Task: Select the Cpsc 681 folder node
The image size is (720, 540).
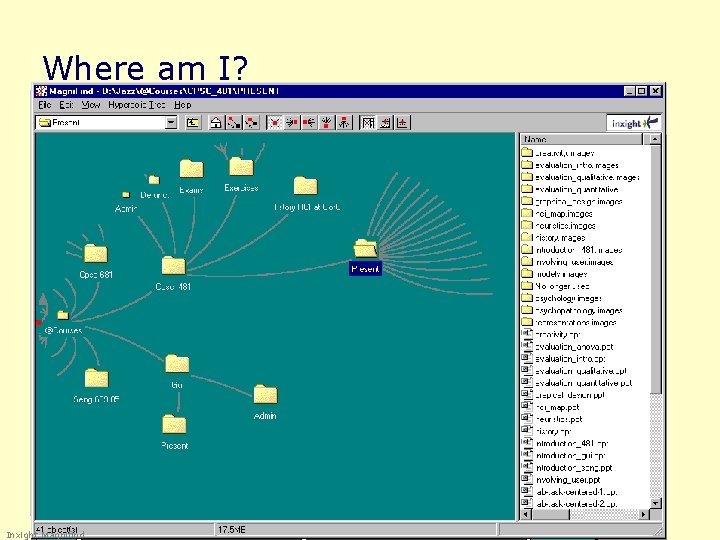Action: point(96,262)
